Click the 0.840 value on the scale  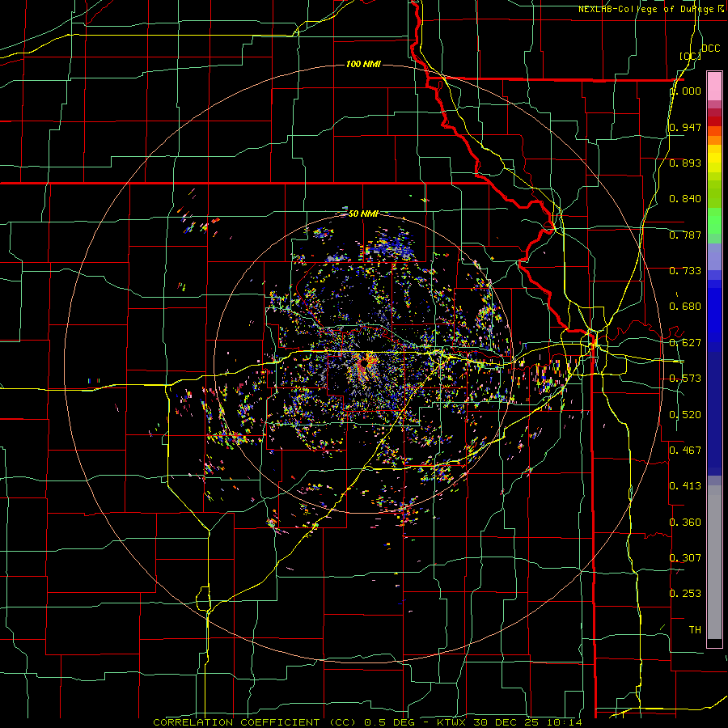coord(685,199)
